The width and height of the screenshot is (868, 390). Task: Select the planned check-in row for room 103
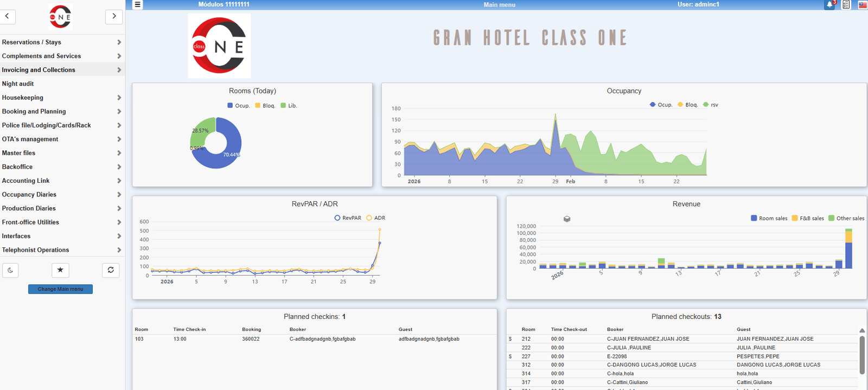pyautogui.click(x=315, y=339)
